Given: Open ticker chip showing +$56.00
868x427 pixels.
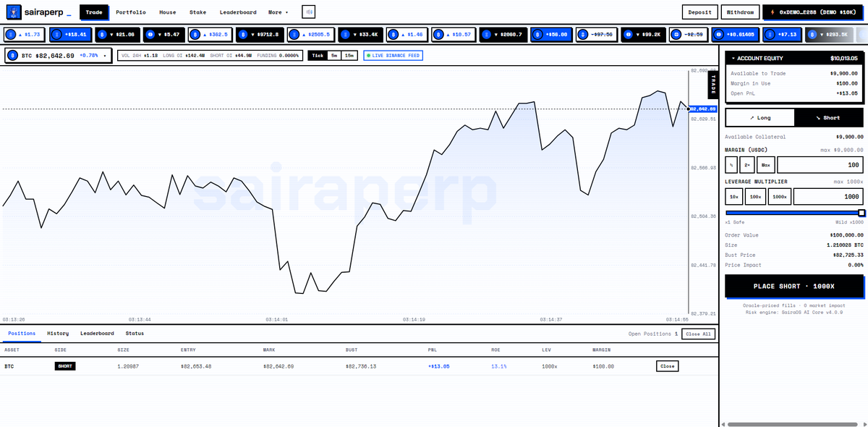Looking at the screenshot, I should coord(552,34).
